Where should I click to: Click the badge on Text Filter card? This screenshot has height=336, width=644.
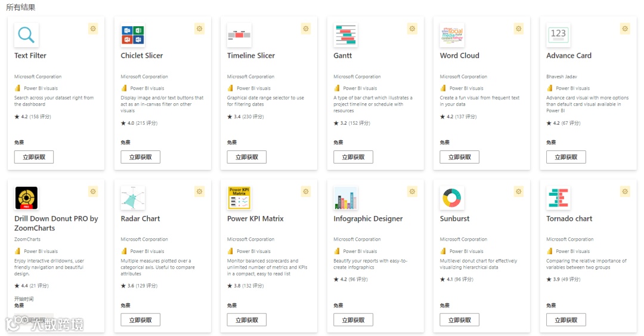93,29
